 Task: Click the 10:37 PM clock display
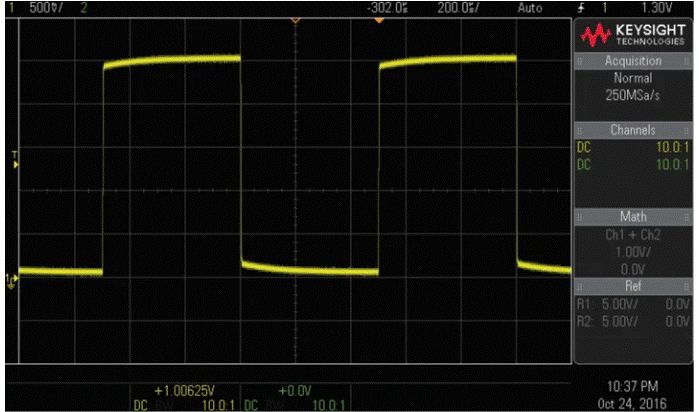[x=633, y=385]
